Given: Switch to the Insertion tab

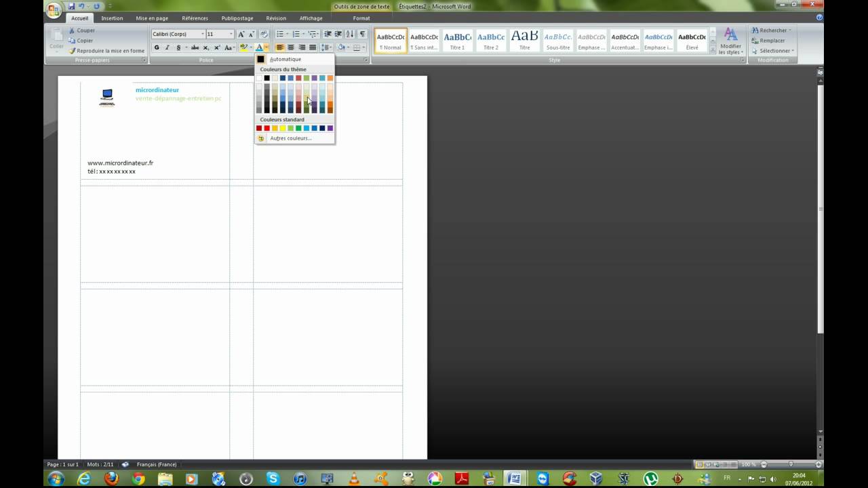Looking at the screenshot, I should (112, 18).
